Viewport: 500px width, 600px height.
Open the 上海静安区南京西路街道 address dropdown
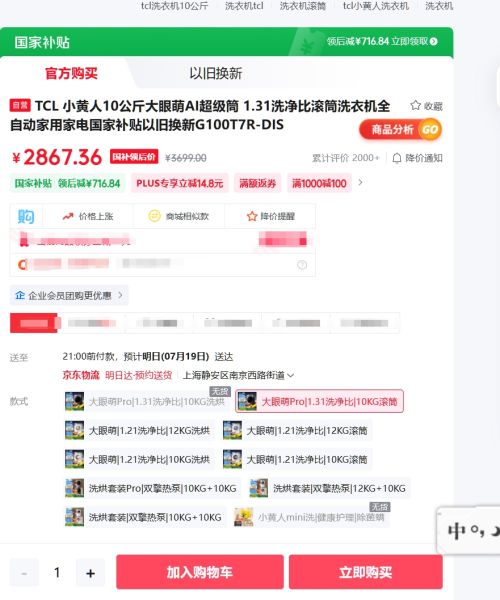238,375
